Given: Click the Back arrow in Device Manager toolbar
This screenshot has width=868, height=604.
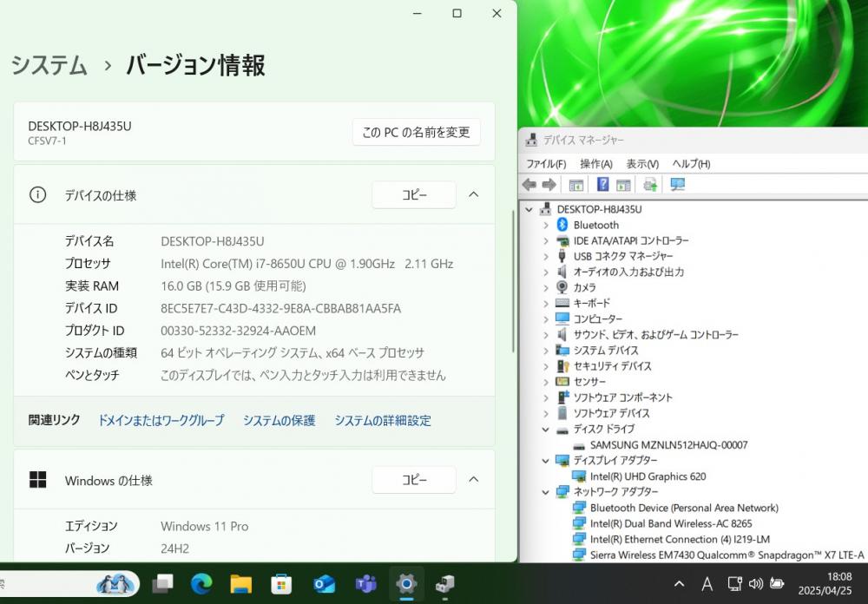Looking at the screenshot, I should pos(529,184).
